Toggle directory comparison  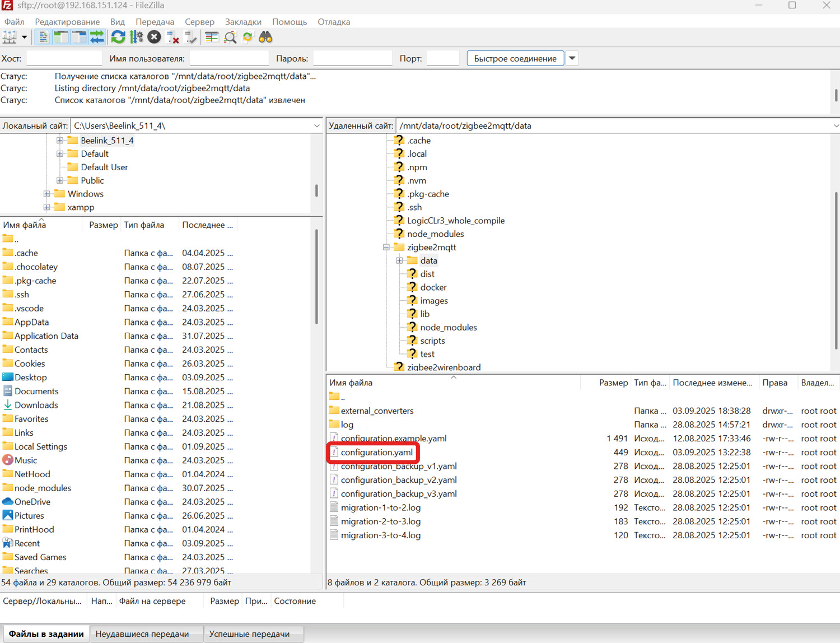point(230,38)
